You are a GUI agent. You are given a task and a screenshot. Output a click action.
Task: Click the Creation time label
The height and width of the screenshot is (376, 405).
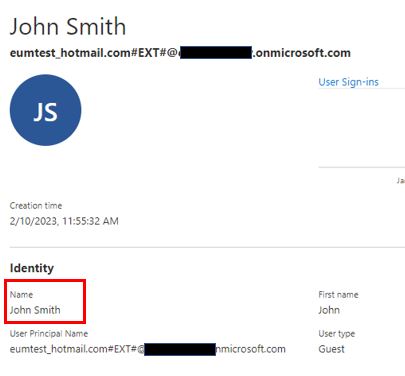pos(36,205)
